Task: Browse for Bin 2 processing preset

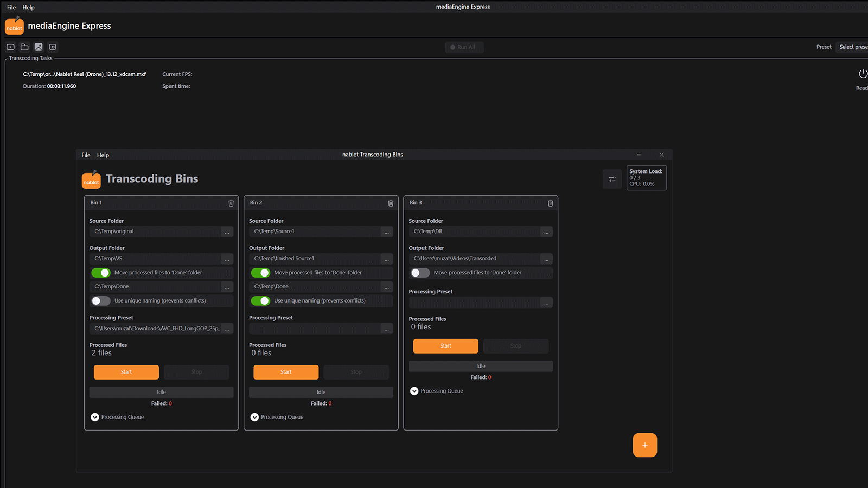Action: (x=387, y=329)
